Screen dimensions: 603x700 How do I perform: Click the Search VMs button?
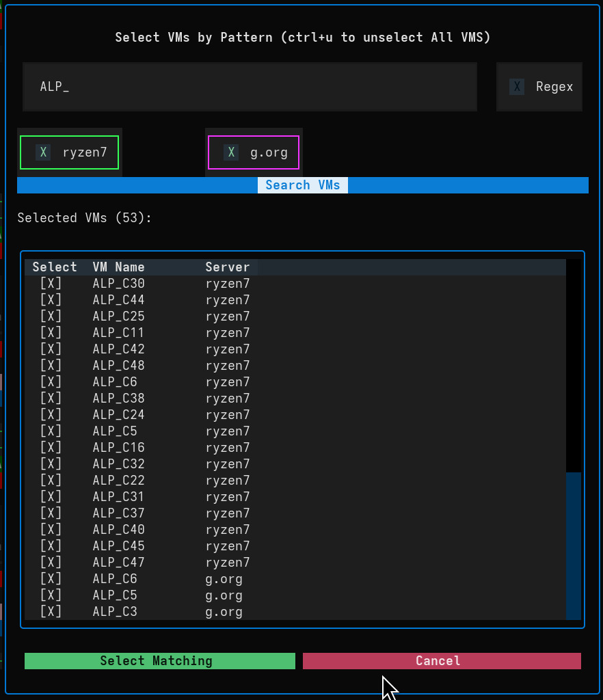[x=303, y=185]
